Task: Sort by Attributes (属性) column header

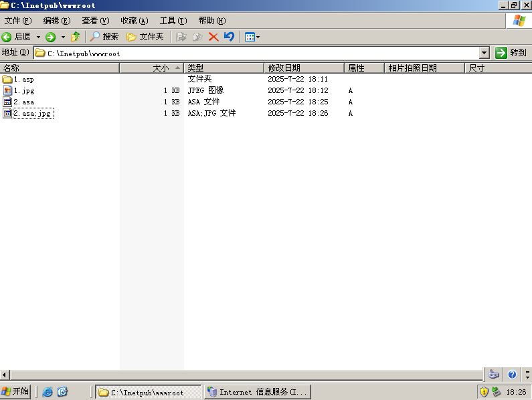Action: point(364,68)
